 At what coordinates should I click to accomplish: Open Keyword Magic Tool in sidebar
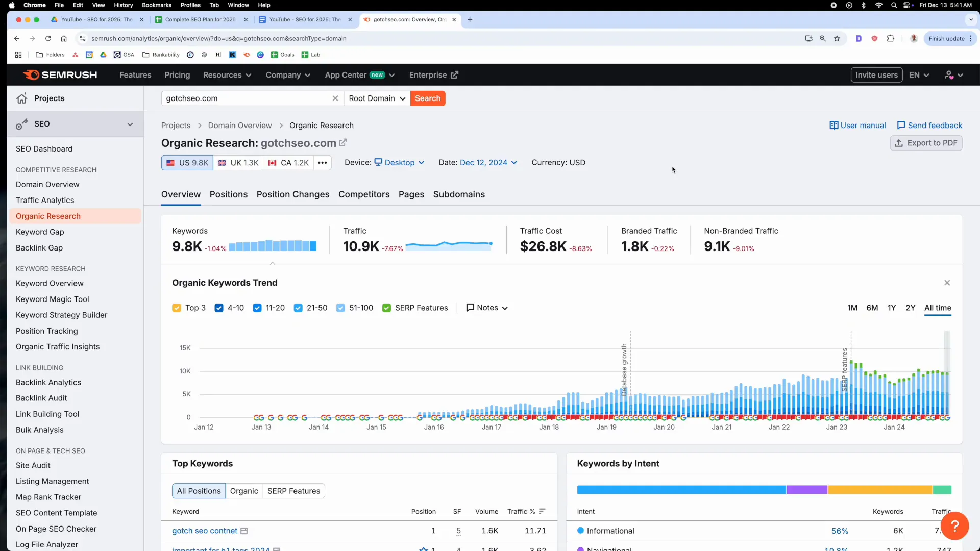(x=53, y=299)
